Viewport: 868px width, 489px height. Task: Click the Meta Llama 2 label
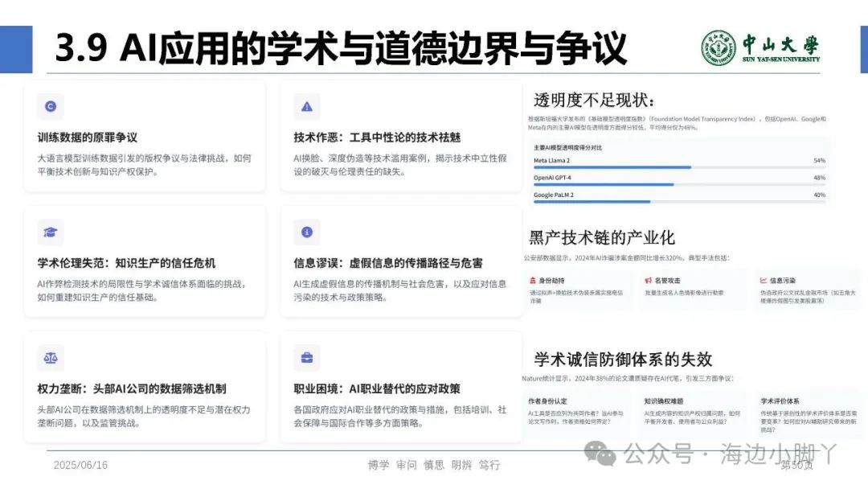(x=551, y=161)
